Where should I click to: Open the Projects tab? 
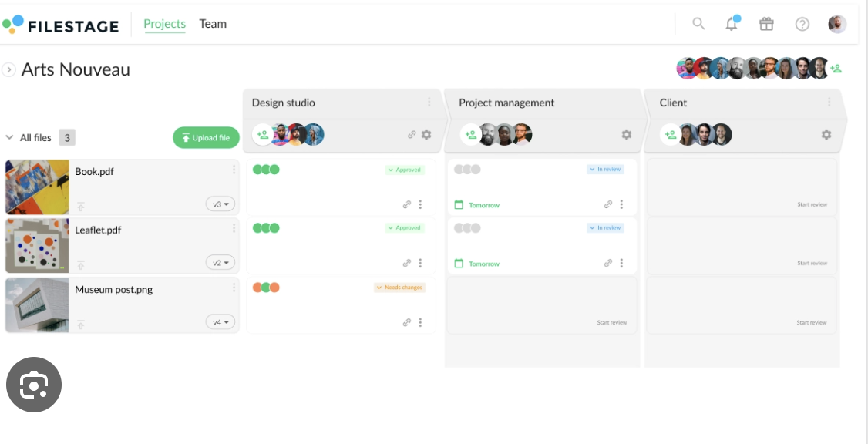point(164,24)
